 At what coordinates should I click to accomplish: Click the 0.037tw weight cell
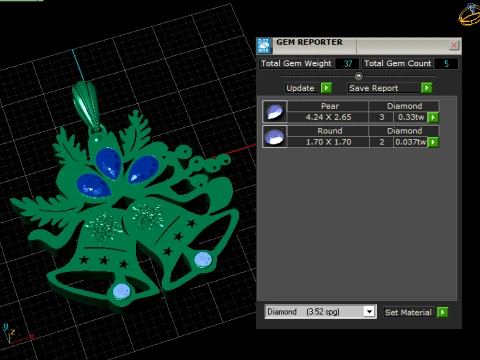pos(410,142)
